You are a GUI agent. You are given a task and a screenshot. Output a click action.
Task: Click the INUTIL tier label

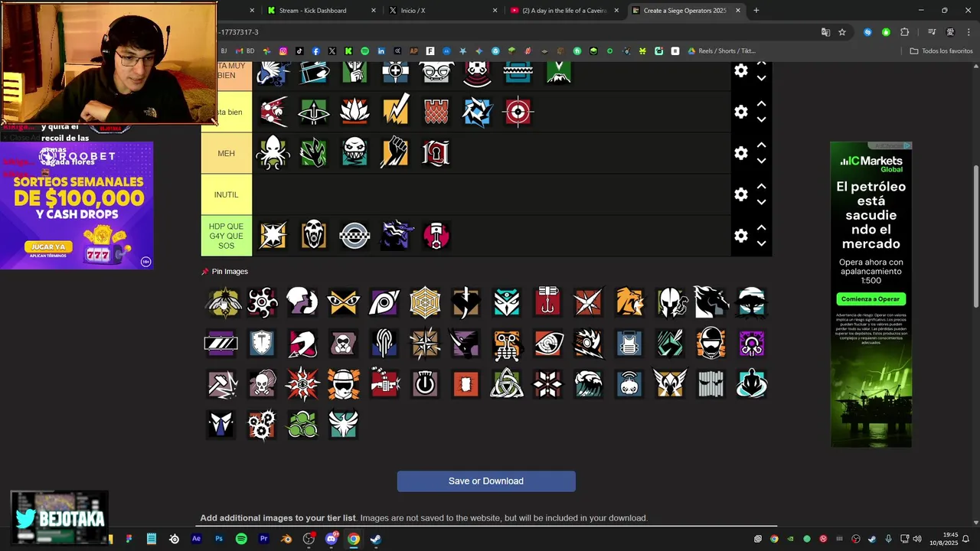coord(227,194)
